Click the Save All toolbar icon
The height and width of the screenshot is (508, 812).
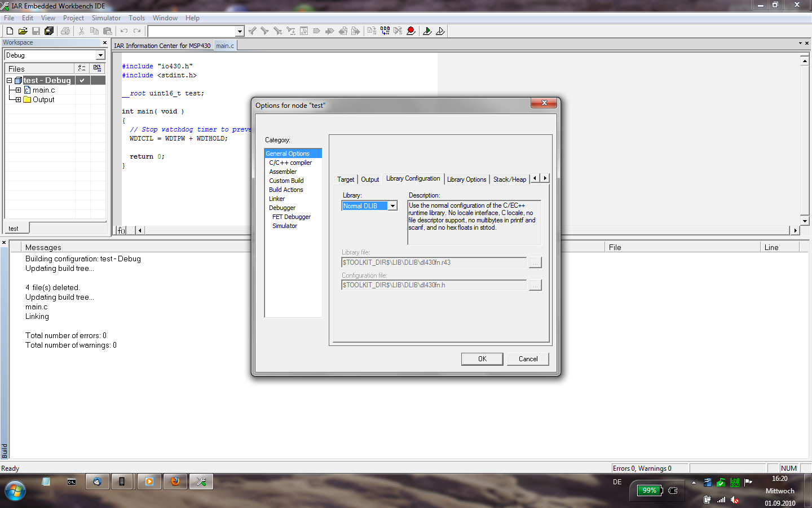tap(49, 31)
